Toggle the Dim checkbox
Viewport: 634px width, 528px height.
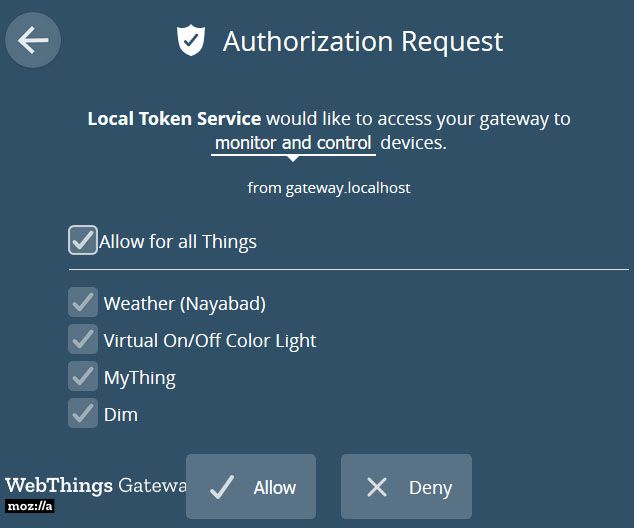point(83,413)
